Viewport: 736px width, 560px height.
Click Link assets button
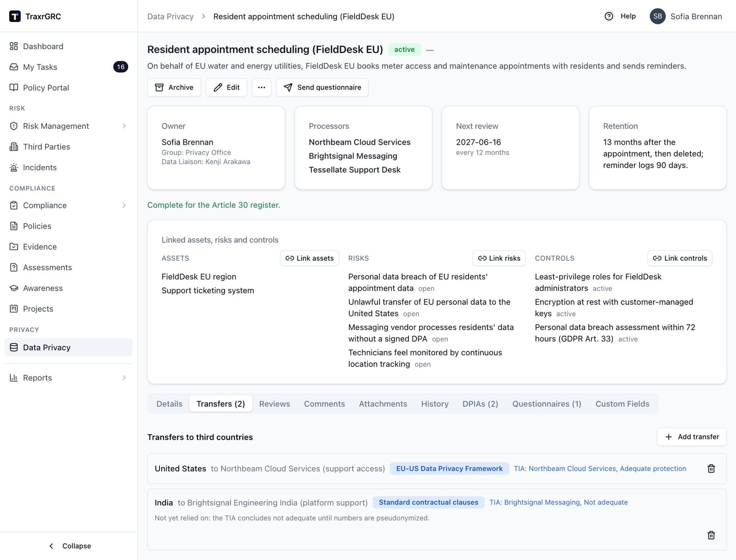coord(310,258)
